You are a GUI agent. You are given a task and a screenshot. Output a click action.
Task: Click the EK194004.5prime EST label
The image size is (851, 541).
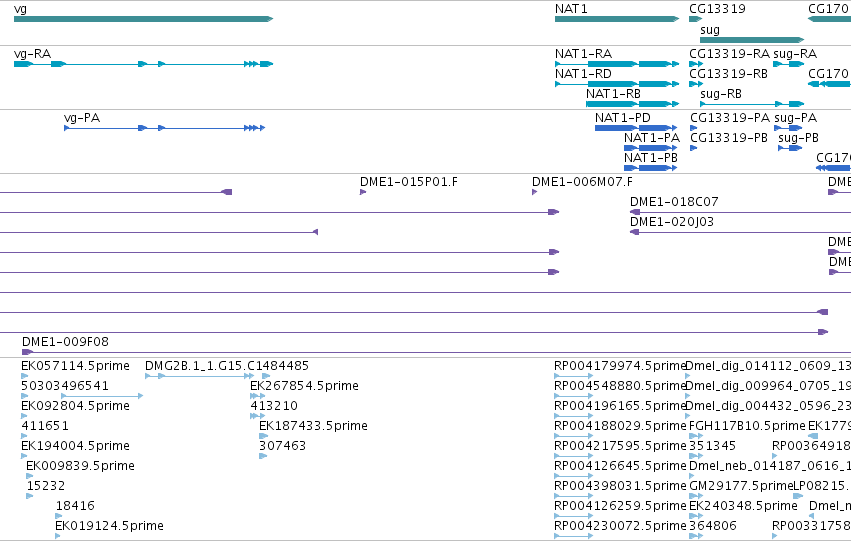75,446
